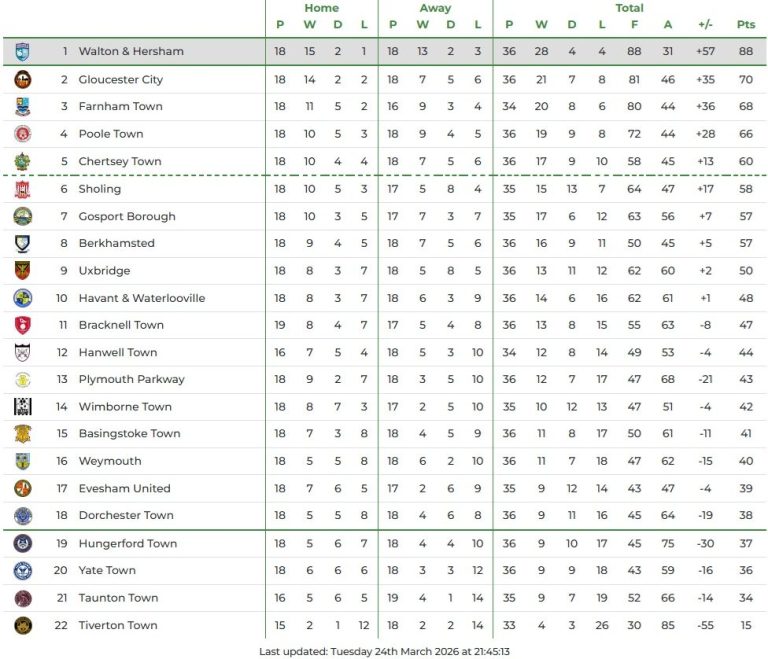Click the Poole Town club badge
768x659 pixels.
click(x=22, y=134)
